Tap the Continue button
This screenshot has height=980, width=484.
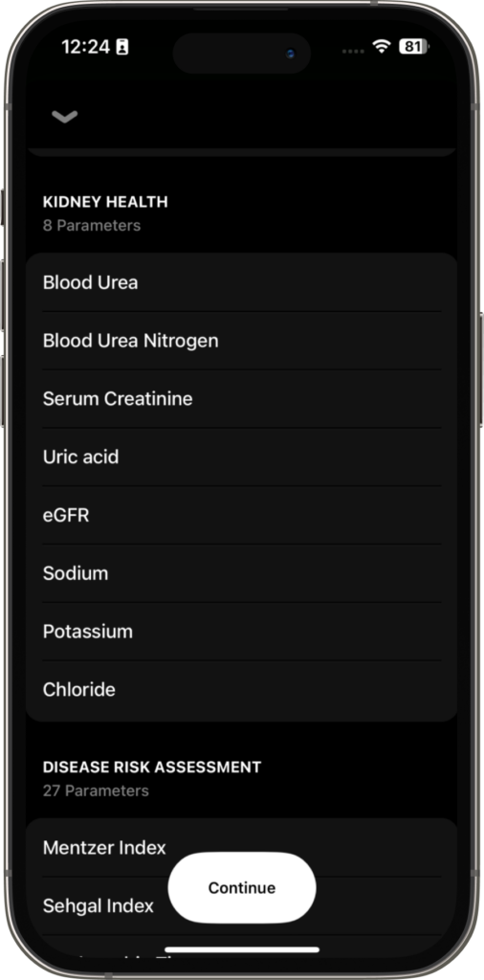click(242, 887)
